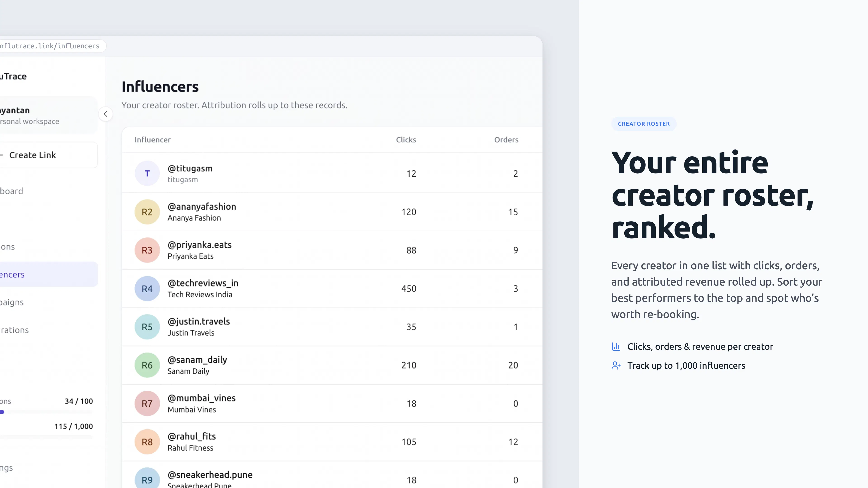Click the 20 orders value for sanam_daily
The height and width of the screenshot is (488, 868).
[x=513, y=365]
